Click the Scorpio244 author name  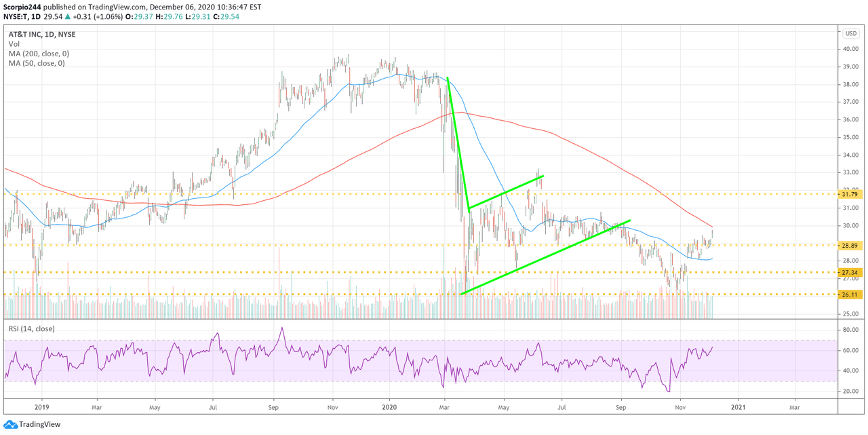[x=22, y=7]
